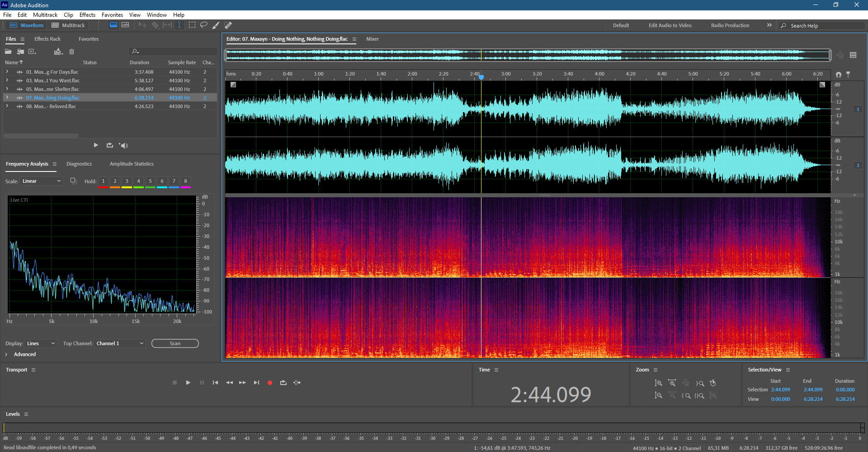This screenshot has width=868, height=452.
Task: Open the Scale Linear dropdown
Action: click(x=42, y=181)
